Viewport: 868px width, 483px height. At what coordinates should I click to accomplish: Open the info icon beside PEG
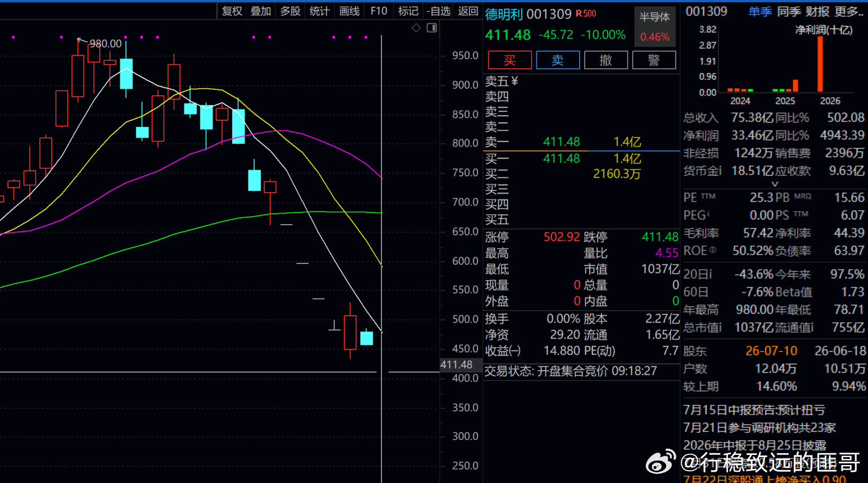708,215
